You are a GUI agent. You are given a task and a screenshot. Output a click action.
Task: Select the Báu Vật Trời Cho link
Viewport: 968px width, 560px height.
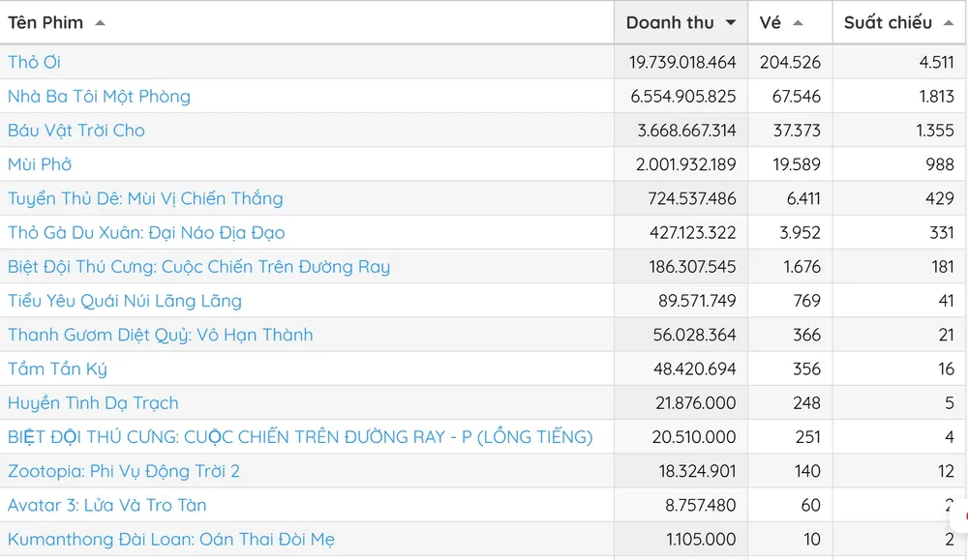[76, 131]
